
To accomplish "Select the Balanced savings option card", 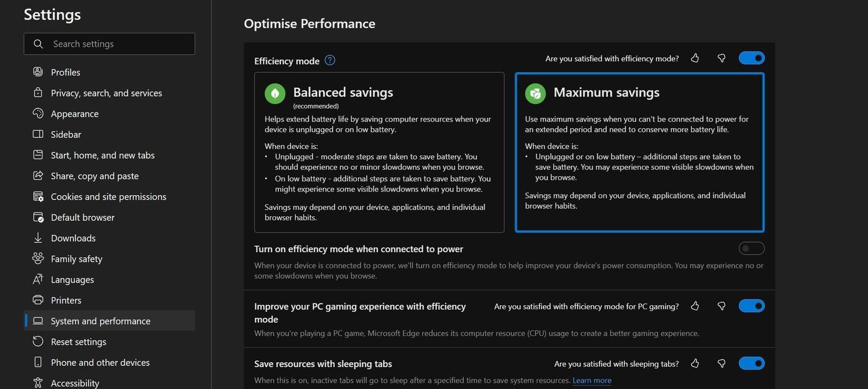I will tap(379, 153).
